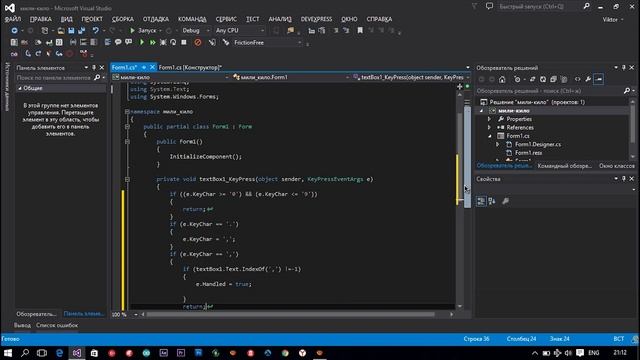Click the white Stop square icon

pyautogui.click(x=184, y=42)
